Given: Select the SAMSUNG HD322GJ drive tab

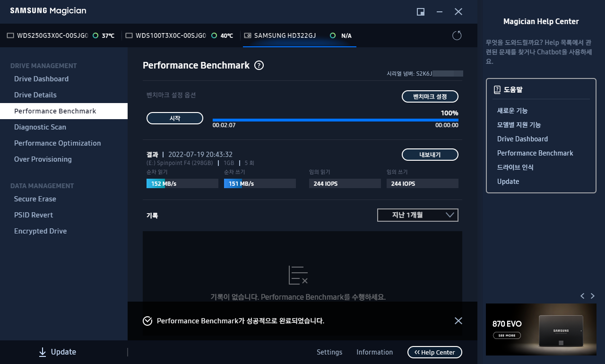Looking at the screenshot, I should 300,35.
